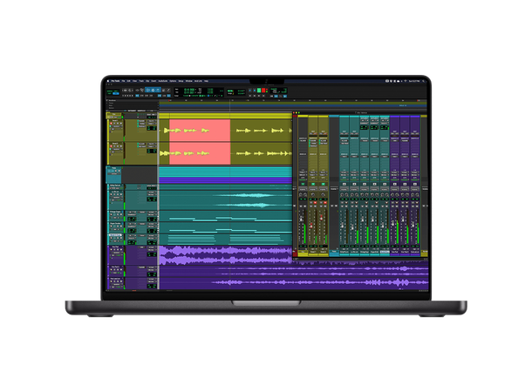Open the Pro Tools application menu
This screenshot has width=532, height=392.
point(115,81)
